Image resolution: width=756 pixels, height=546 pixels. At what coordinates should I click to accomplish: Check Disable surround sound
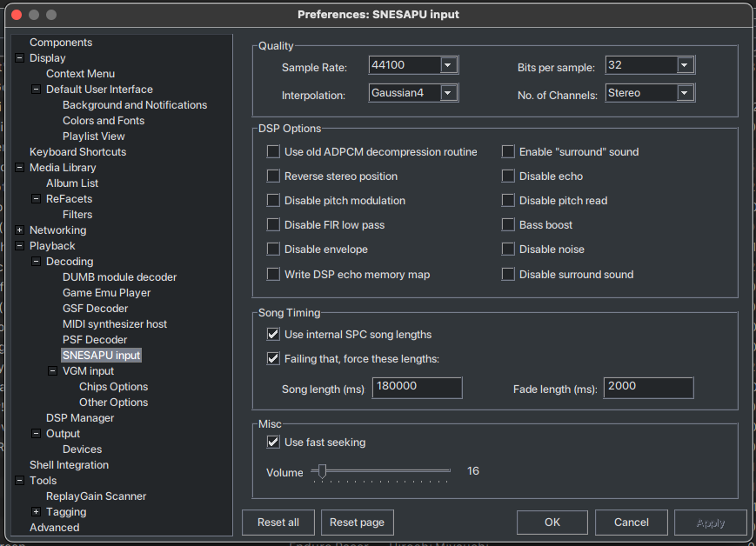coord(508,274)
